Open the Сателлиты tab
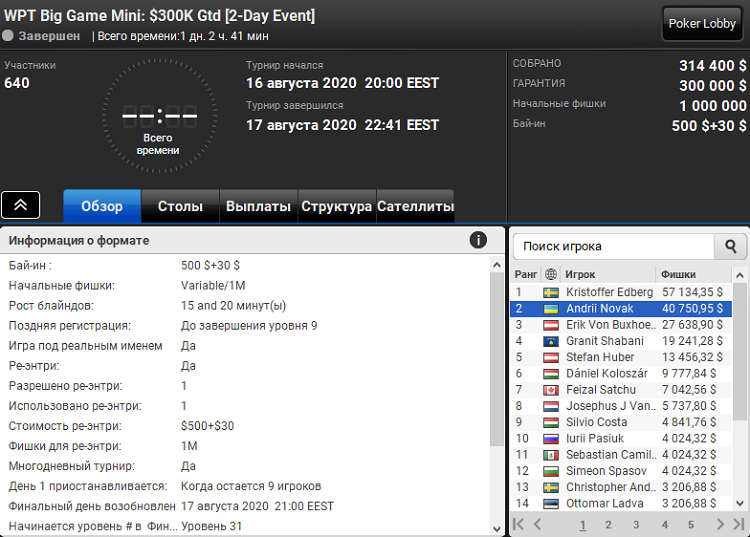Viewport: 750px width, 537px height. click(x=415, y=206)
